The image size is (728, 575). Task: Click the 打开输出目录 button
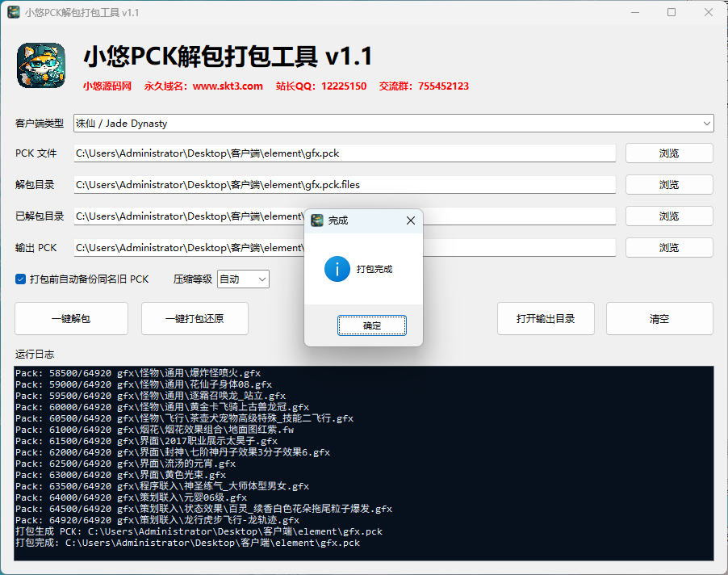pyautogui.click(x=546, y=319)
